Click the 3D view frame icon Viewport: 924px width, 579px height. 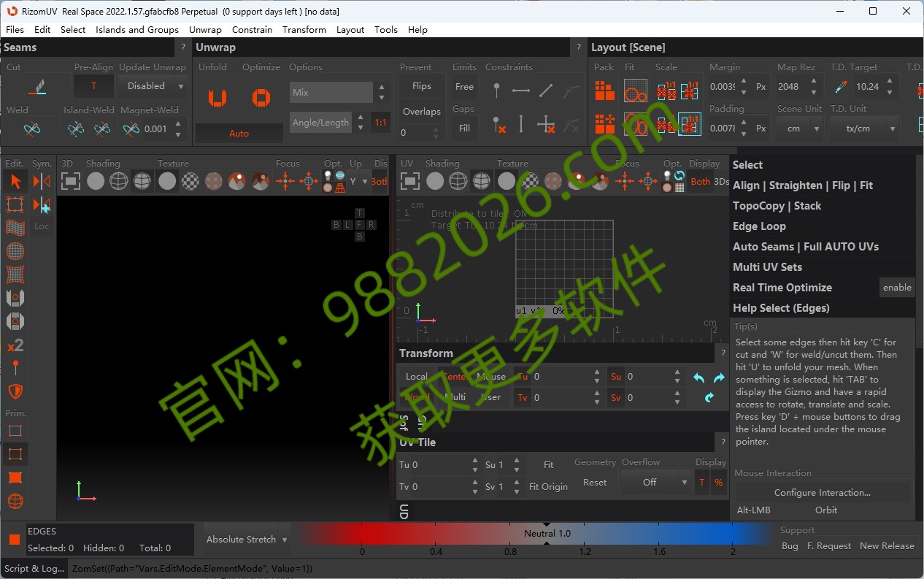point(71,181)
